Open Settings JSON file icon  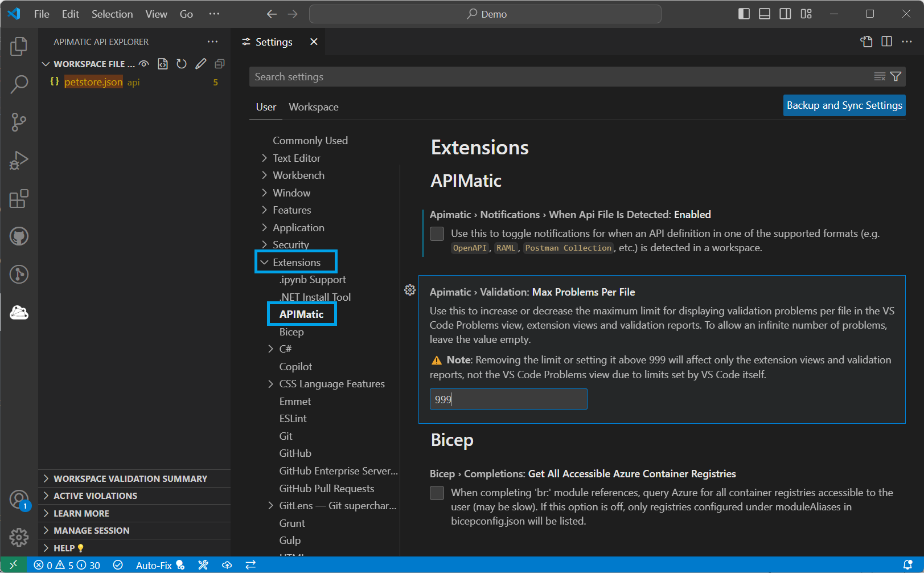click(866, 42)
